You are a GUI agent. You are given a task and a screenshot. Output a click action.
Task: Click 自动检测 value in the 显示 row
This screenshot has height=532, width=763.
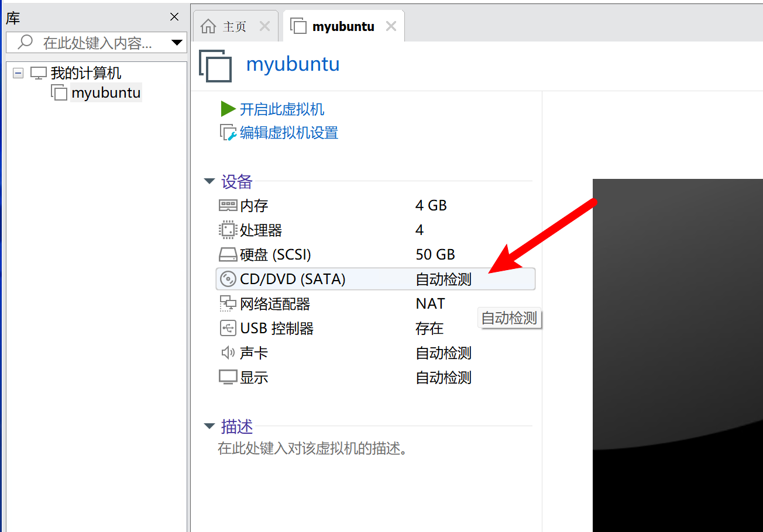point(444,378)
